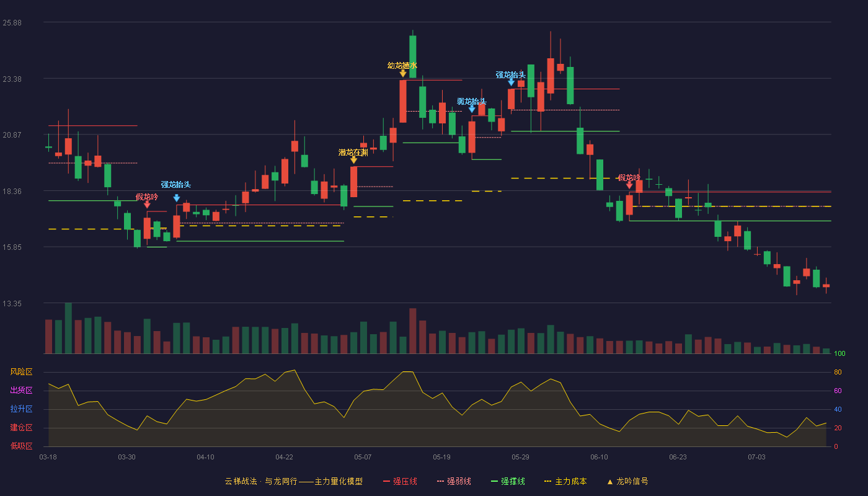Click the 风险区 zone label

pyautogui.click(x=21, y=372)
